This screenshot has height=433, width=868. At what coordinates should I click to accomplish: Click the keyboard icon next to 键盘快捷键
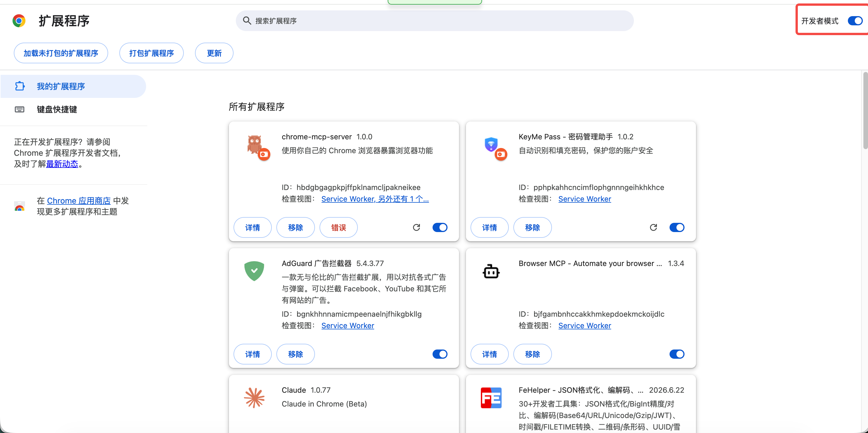click(20, 109)
